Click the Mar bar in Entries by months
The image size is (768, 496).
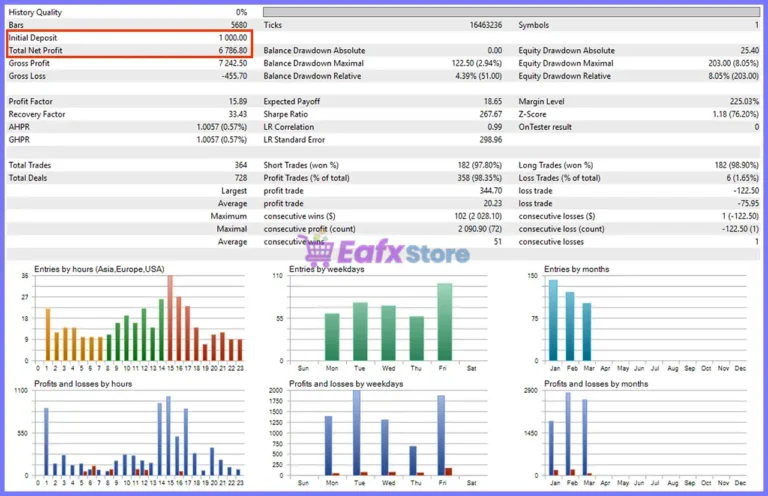pos(587,332)
